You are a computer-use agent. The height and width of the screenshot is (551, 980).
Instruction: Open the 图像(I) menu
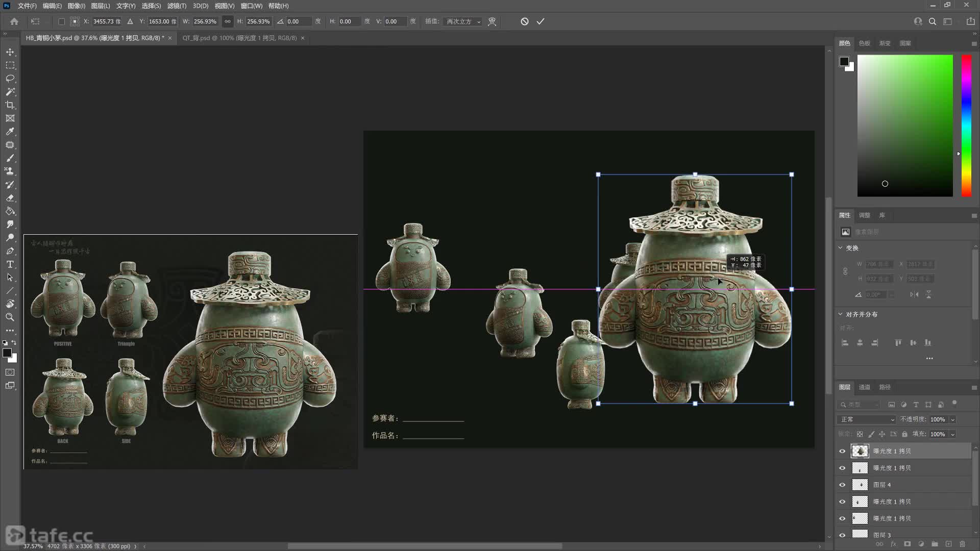tap(76, 6)
